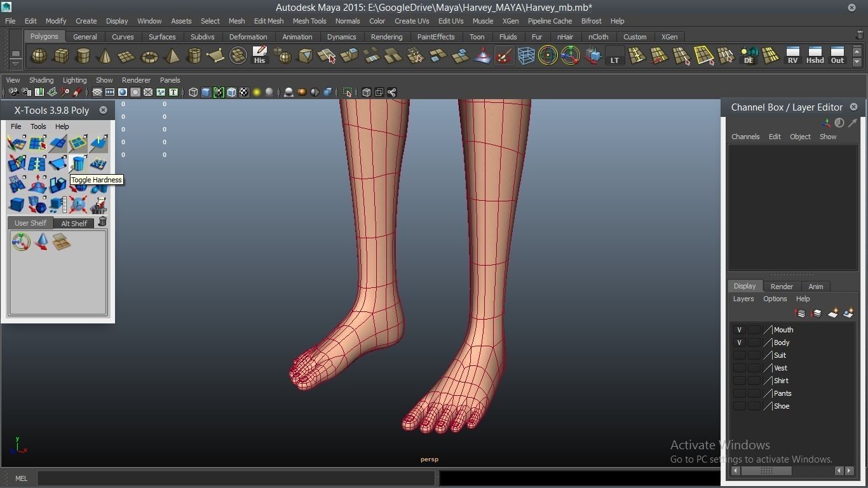Click the trash can icon beside Alt Shelf
868x488 pixels.
coord(102,222)
